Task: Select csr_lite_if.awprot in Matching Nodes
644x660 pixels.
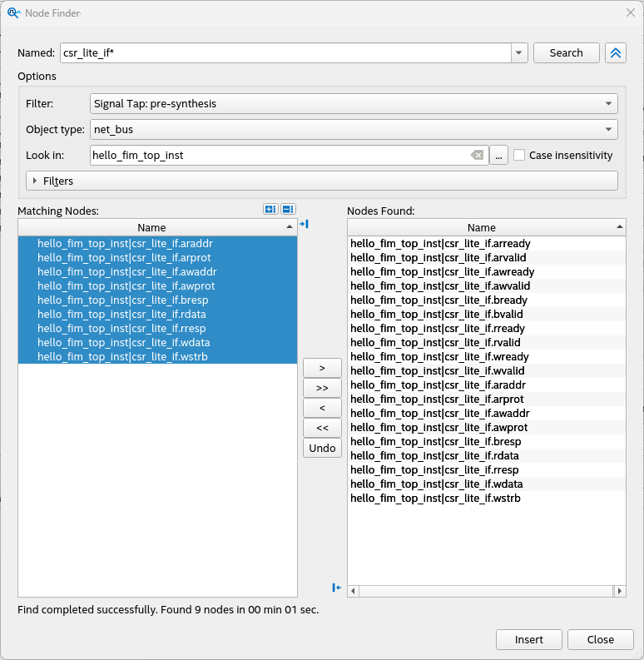Action: coord(157,286)
